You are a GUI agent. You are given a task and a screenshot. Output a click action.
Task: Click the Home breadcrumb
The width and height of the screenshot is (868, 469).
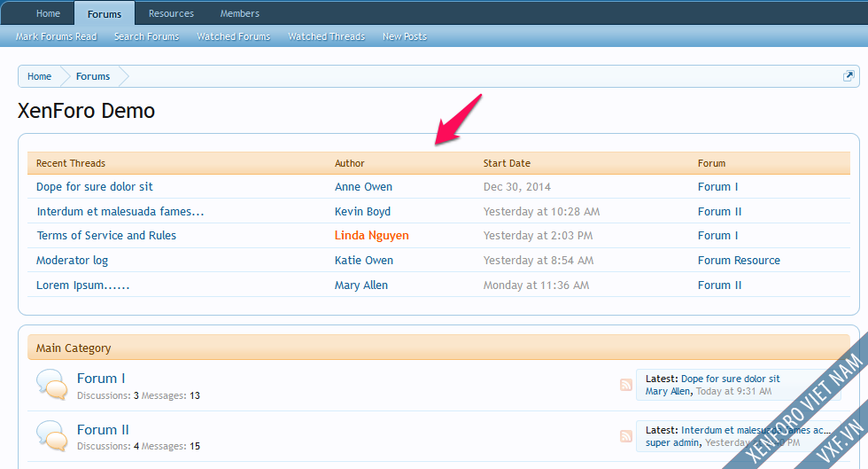[x=39, y=76]
